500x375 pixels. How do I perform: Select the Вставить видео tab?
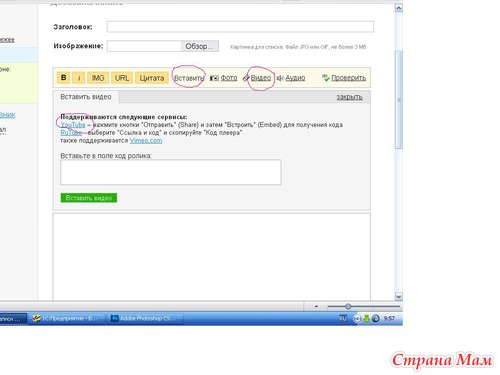[86, 97]
